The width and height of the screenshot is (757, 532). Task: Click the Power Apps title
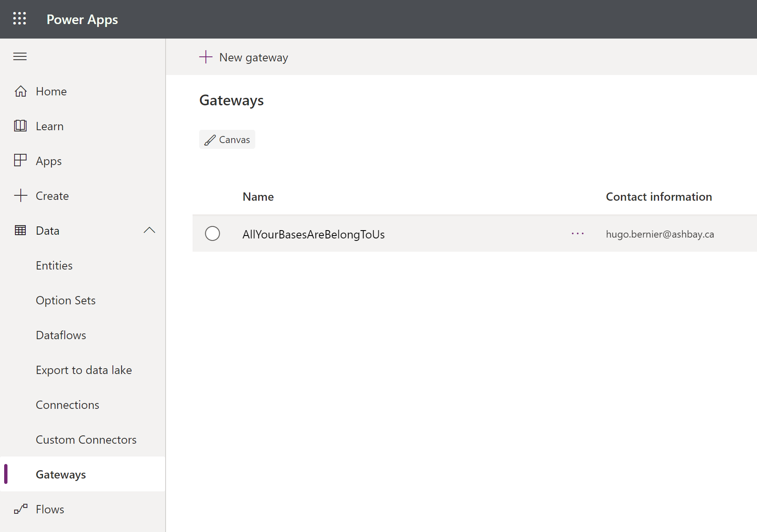82,19
